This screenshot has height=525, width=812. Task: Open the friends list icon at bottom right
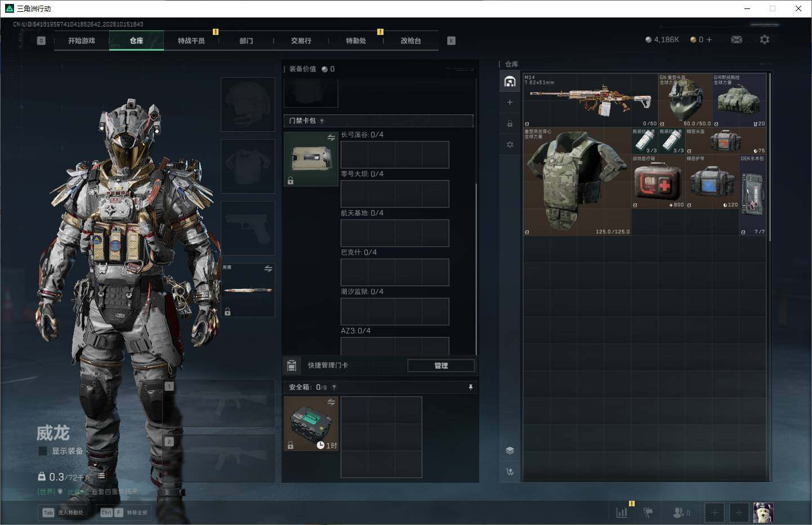(681, 513)
